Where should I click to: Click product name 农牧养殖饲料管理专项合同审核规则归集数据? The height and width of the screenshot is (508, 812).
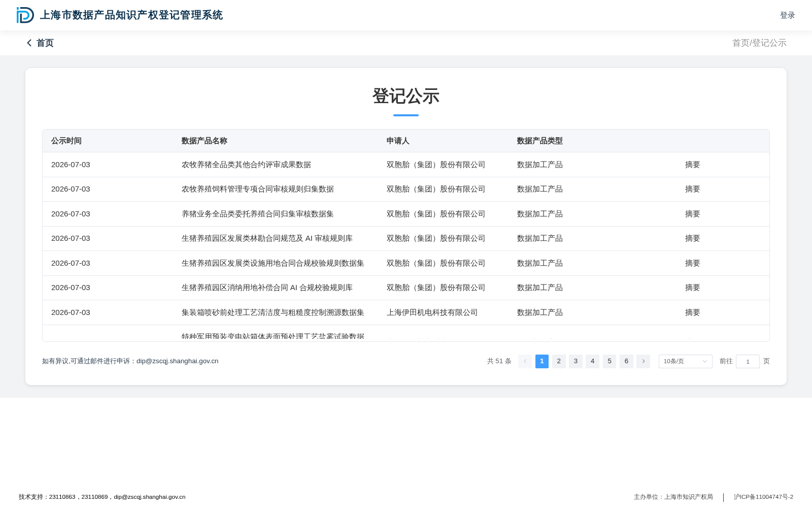(x=258, y=189)
